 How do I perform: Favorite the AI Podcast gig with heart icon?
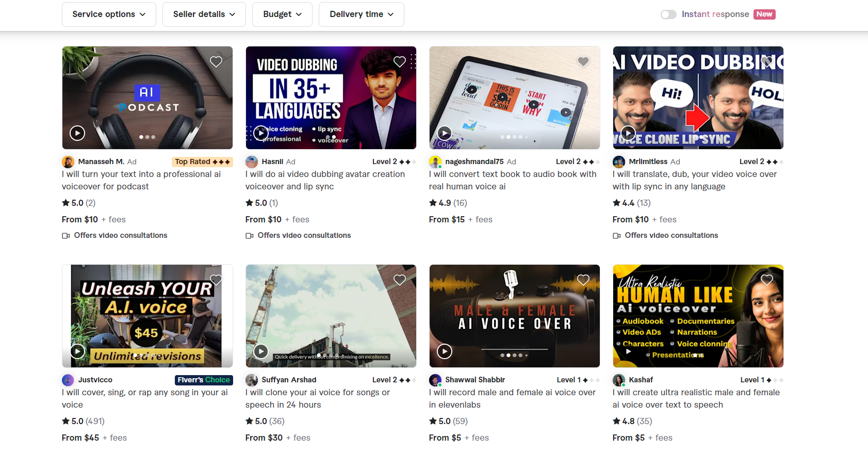coord(216,62)
